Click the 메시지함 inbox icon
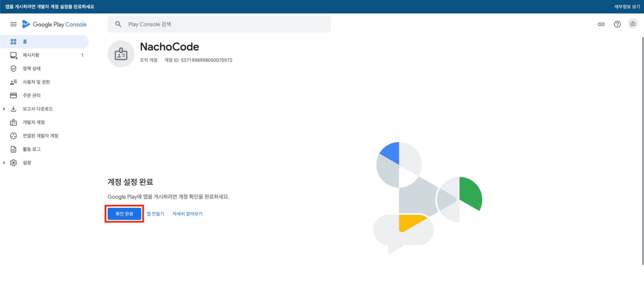The width and height of the screenshot is (644, 308). (x=13, y=55)
